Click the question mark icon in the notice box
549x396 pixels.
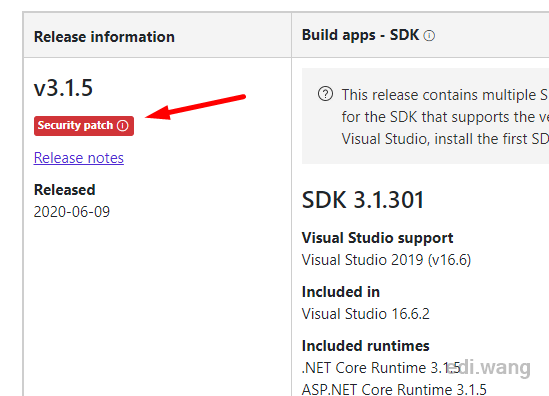(x=325, y=94)
